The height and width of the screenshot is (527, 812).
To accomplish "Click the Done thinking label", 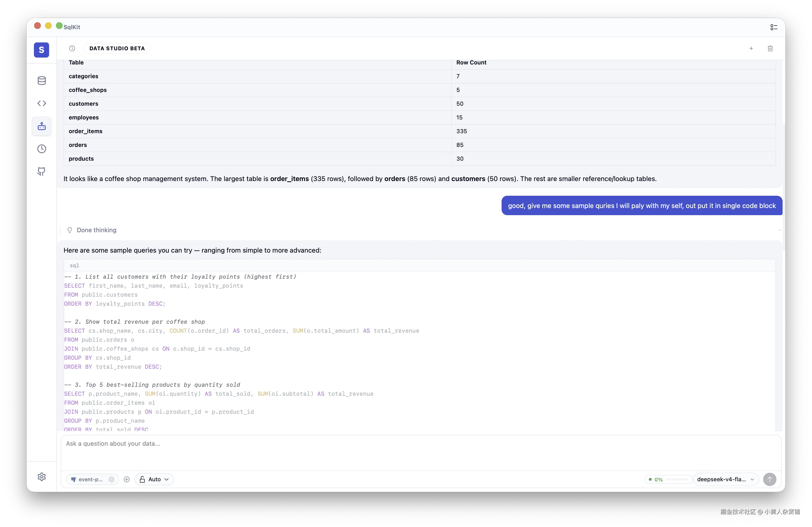I will (97, 230).
